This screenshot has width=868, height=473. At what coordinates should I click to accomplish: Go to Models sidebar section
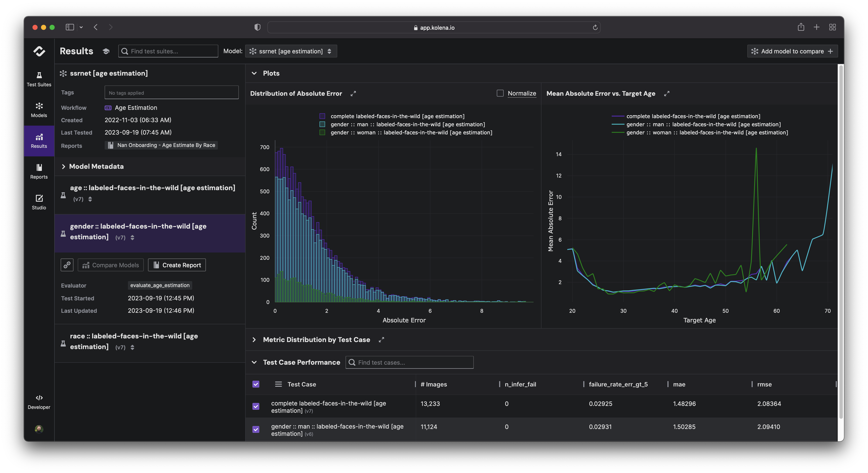coord(39,110)
